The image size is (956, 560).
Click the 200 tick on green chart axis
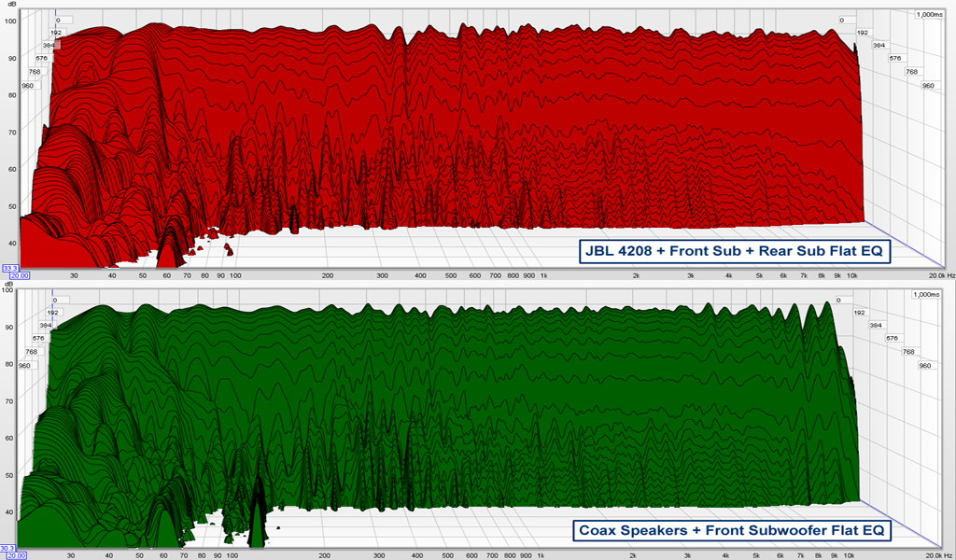pos(327,556)
